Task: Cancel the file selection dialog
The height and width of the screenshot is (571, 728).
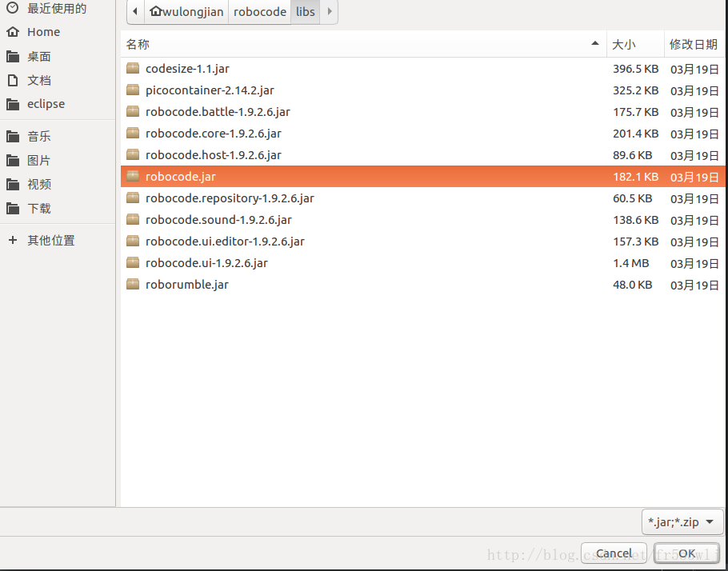Action: (614, 553)
